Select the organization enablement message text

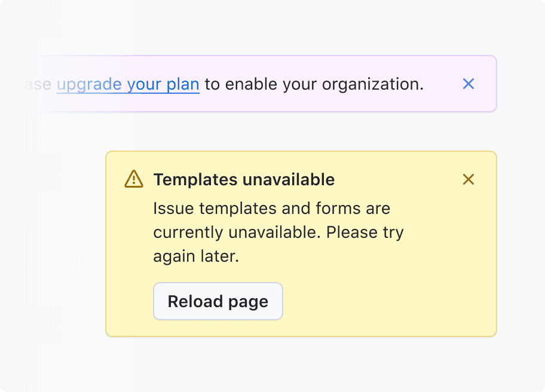(x=314, y=84)
